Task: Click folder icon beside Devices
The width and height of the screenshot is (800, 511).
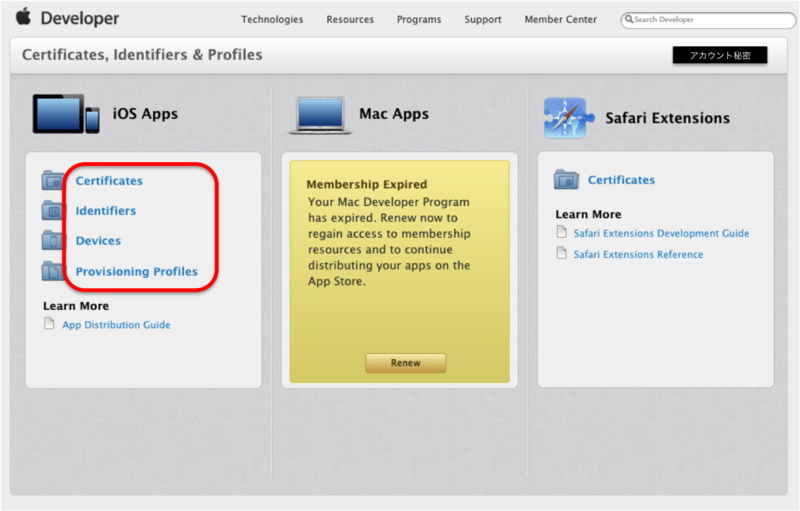Action: click(x=53, y=240)
